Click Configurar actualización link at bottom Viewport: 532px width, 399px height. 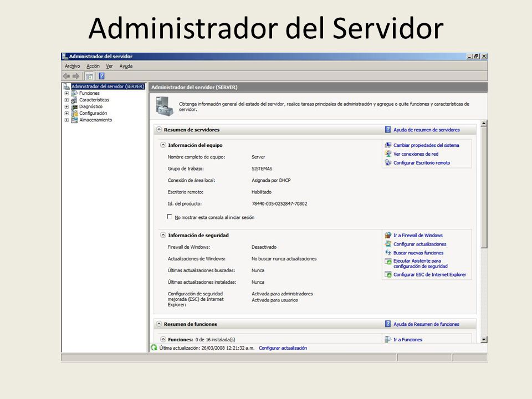coord(283,348)
